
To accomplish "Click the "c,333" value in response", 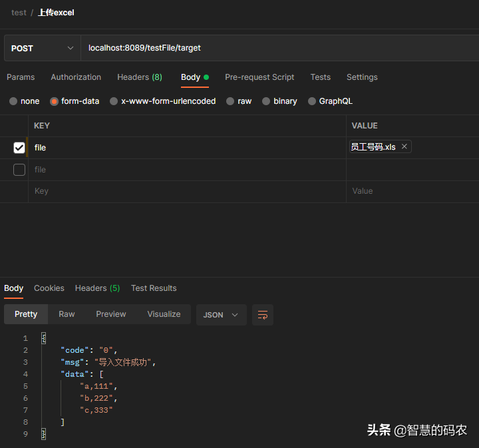I will click(96, 410).
